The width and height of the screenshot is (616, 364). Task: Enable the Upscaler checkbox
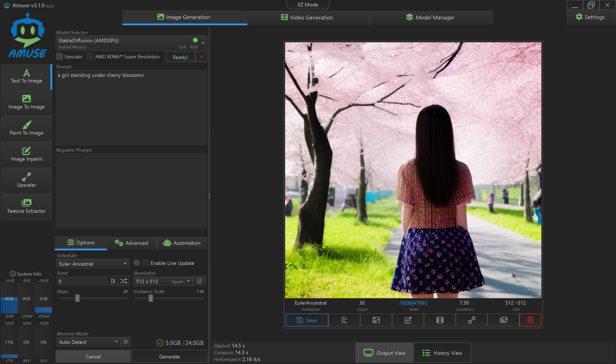[x=59, y=57]
